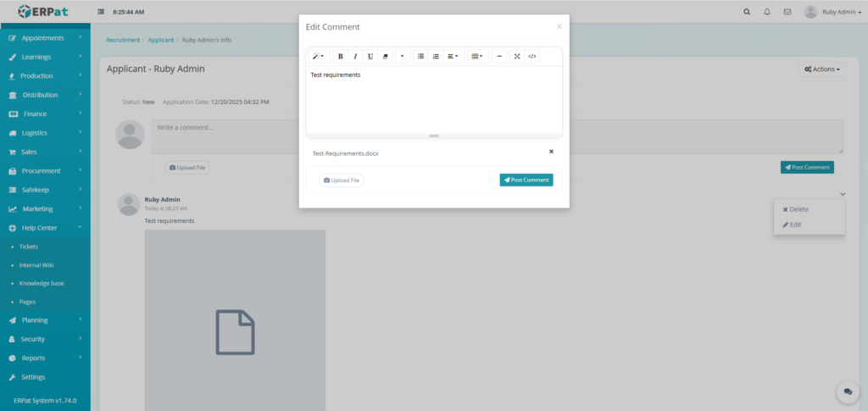
Task: Open the paragraph alignment dropdown
Action: click(x=453, y=57)
